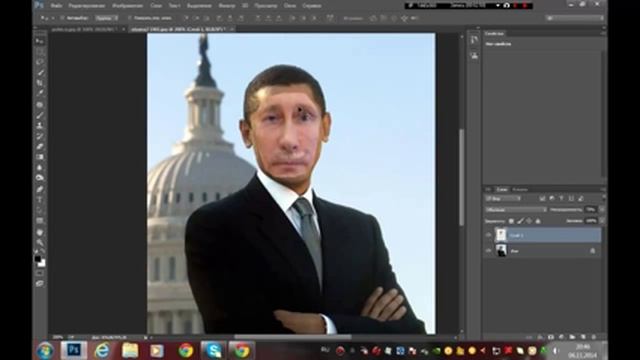Open collapsed History panel icon
This screenshot has height=360, width=640.
coord(474,40)
